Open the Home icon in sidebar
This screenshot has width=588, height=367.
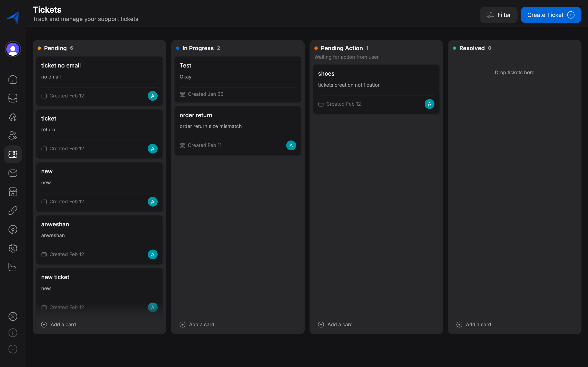pyautogui.click(x=13, y=79)
